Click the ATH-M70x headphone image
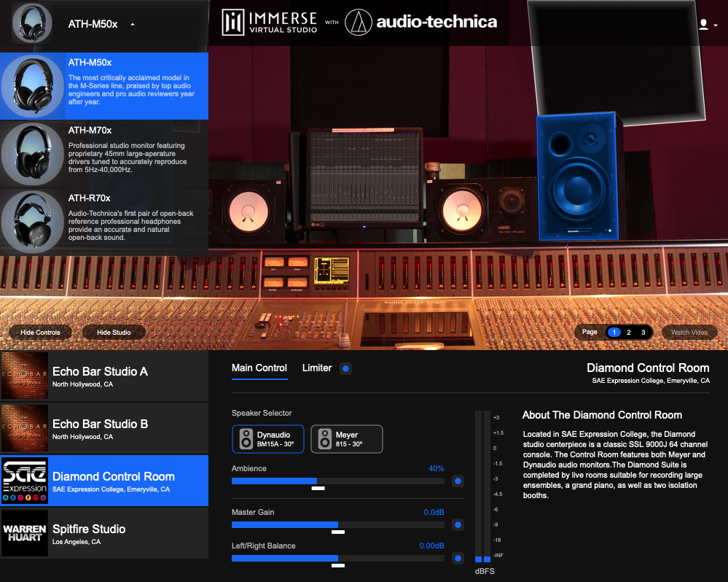Image resolution: width=728 pixels, height=582 pixels. pyautogui.click(x=31, y=153)
